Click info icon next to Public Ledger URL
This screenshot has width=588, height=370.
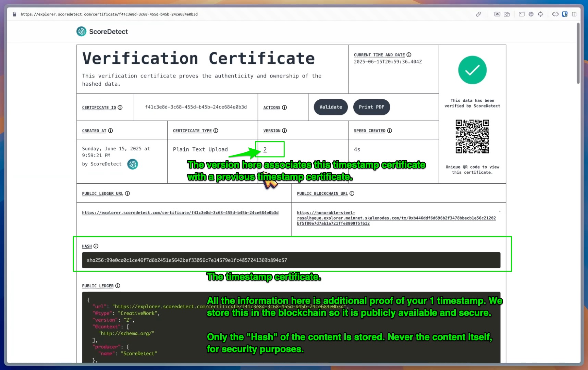tap(127, 193)
